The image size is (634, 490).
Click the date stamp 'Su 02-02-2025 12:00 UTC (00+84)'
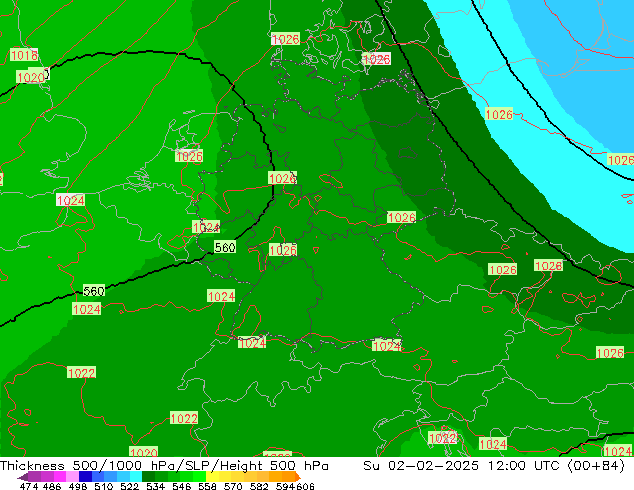click(494, 466)
